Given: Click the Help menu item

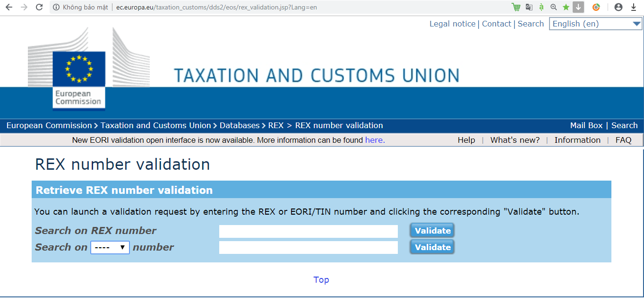Looking at the screenshot, I should pyautogui.click(x=466, y=140).
